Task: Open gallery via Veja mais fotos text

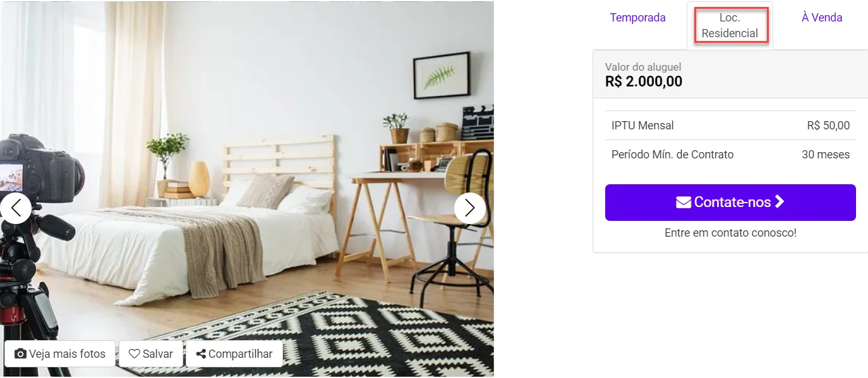Action: coord(67,354)
